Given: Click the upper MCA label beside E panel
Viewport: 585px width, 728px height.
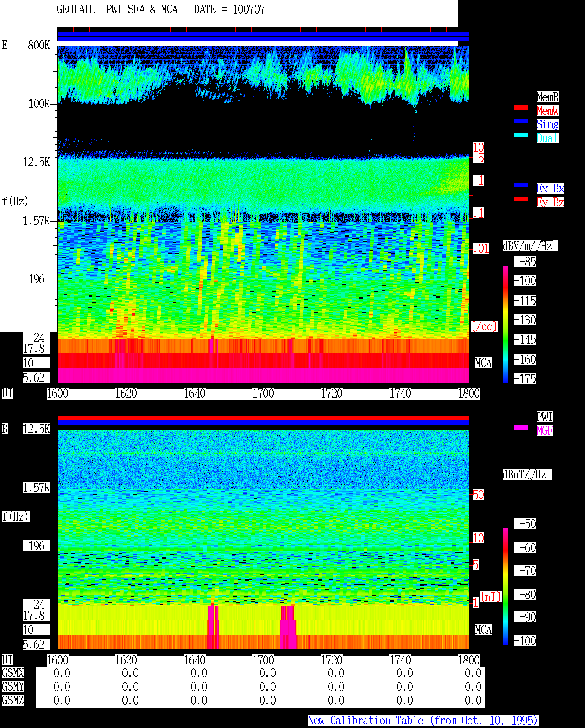Looking at the screenshot, I should tap(483, 363).
